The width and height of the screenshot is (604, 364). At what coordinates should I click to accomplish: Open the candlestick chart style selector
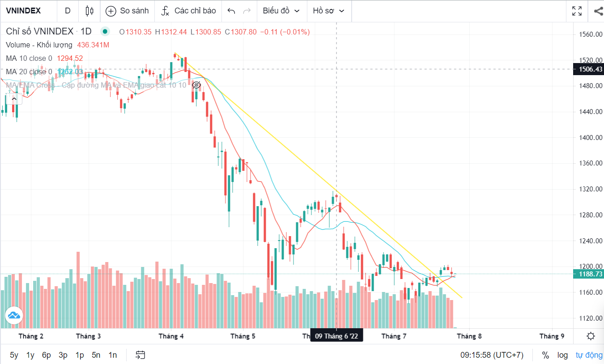[x=89, y=11]
